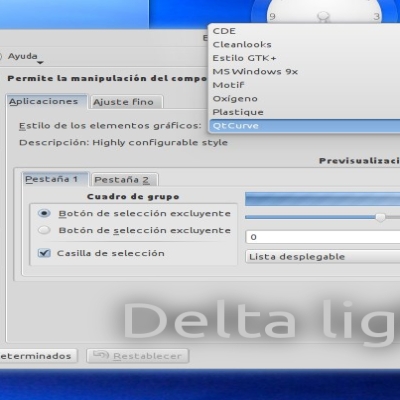
Task: Click the Estilo de los elementos gráficos label
Action: pos(110,126)
